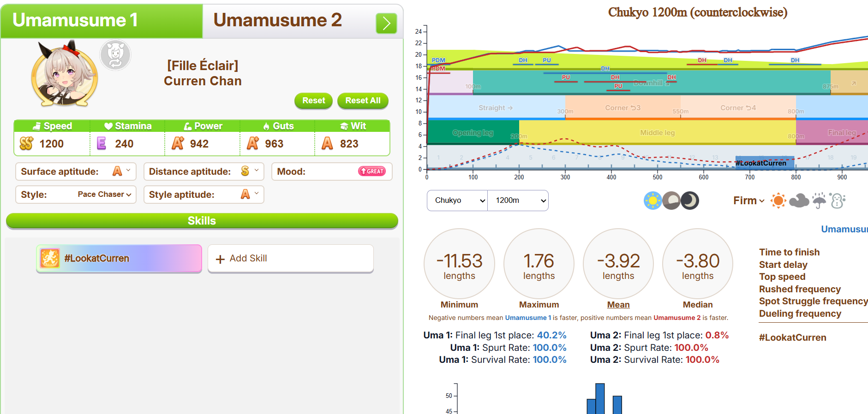Click the Corner 4 chart segment
The height and width of the screenshot is (414, 868).
738,107
